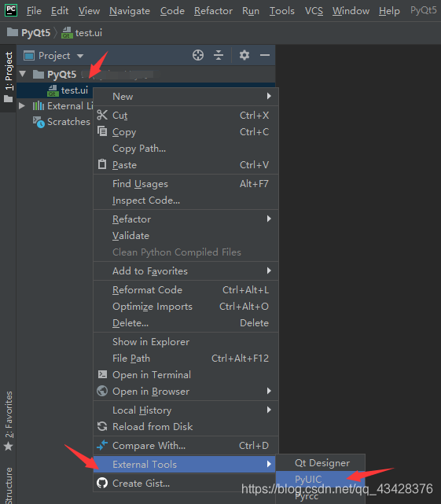Expand the New submenu arrow
This screenshot has height=504, width=441.
click(269, 96)
